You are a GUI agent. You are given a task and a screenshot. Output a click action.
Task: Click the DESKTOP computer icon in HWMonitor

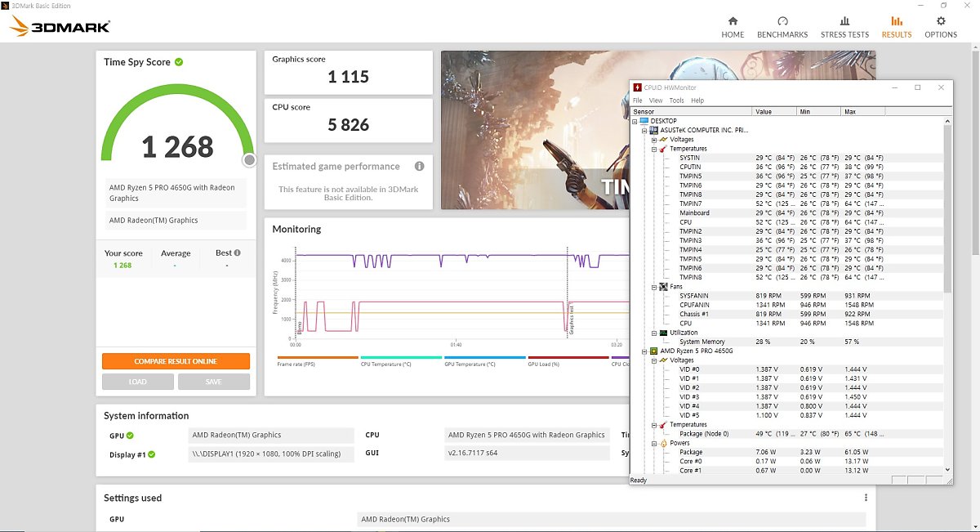(645, 121)
